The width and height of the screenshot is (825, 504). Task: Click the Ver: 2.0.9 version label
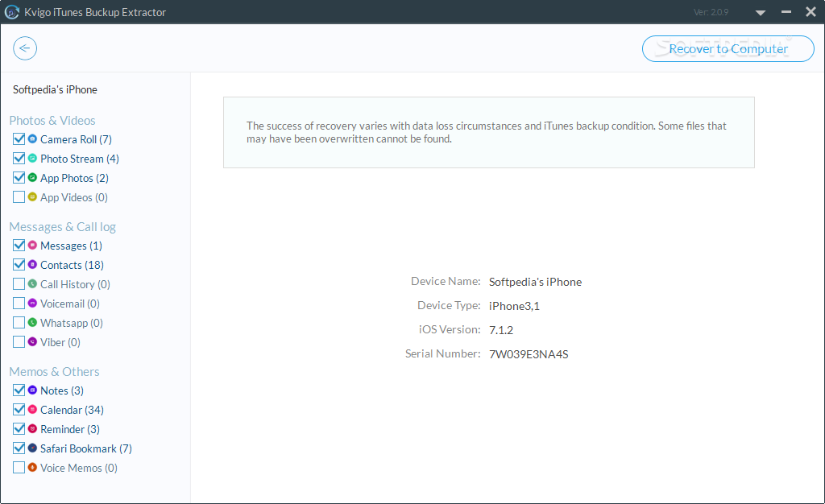(711, 12)
